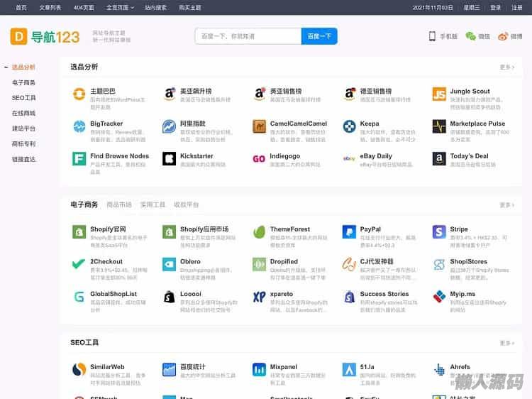Select 建站平台 in sidebar

tap(23, 129)
